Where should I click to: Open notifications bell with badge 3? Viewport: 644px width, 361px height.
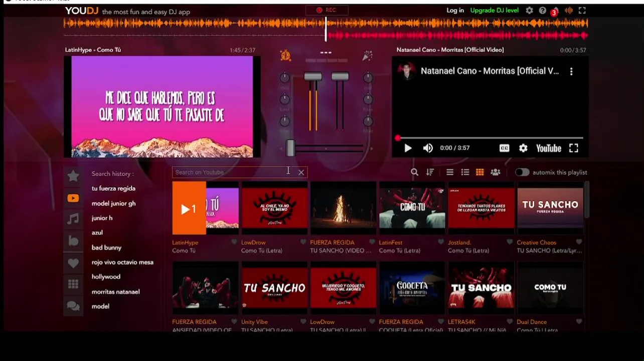555,11
